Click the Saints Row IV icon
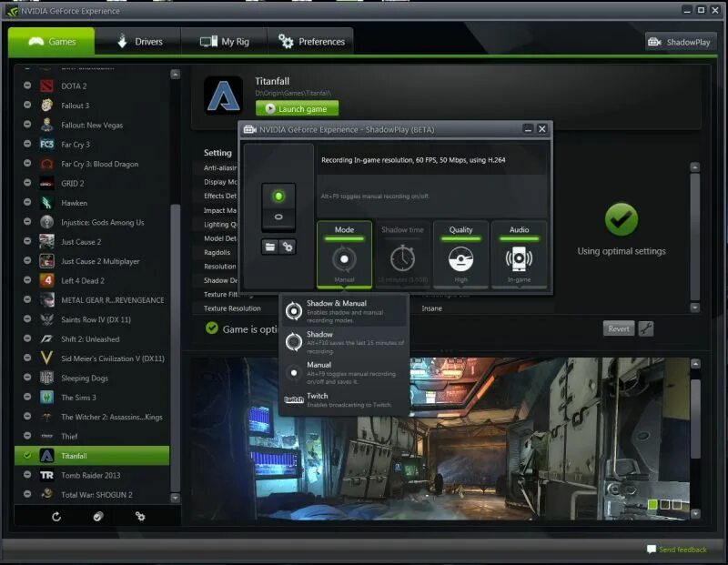This screenshot has width=728, height=565. click(x=46, y=319)
